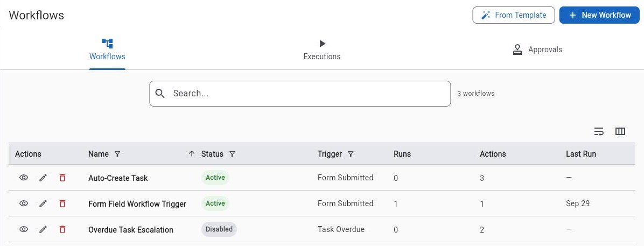Screen dimensions: 644x246
Task: Toggle text wrapping in the table
Action: tap(599, 131)
